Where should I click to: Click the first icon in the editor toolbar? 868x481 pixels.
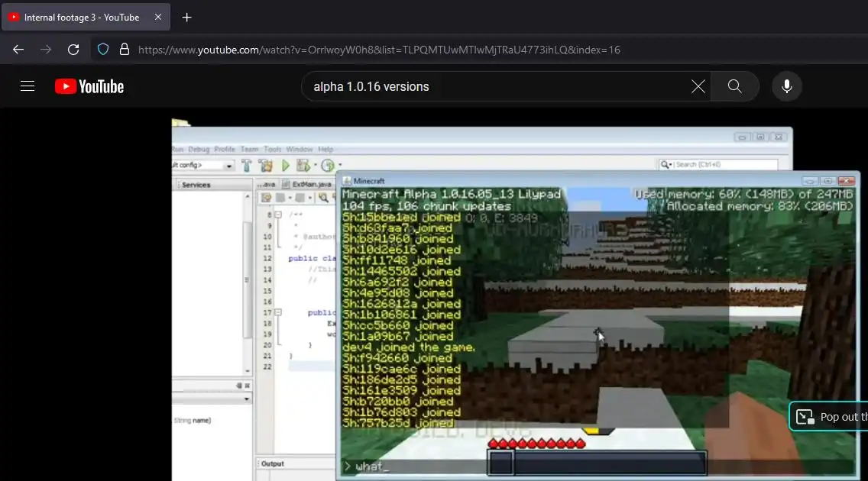pos(266,198)
